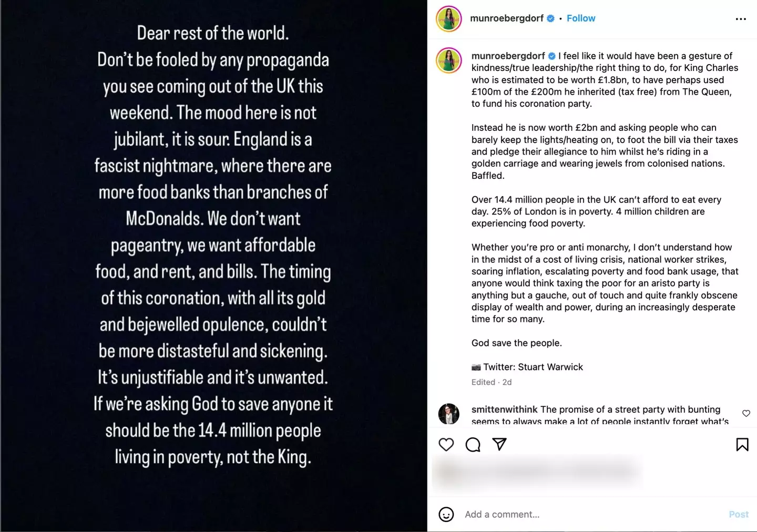Open munroebergdorf profile from header username
The height and width of the screenshot is (532, 757).
(x=507, y=18)
